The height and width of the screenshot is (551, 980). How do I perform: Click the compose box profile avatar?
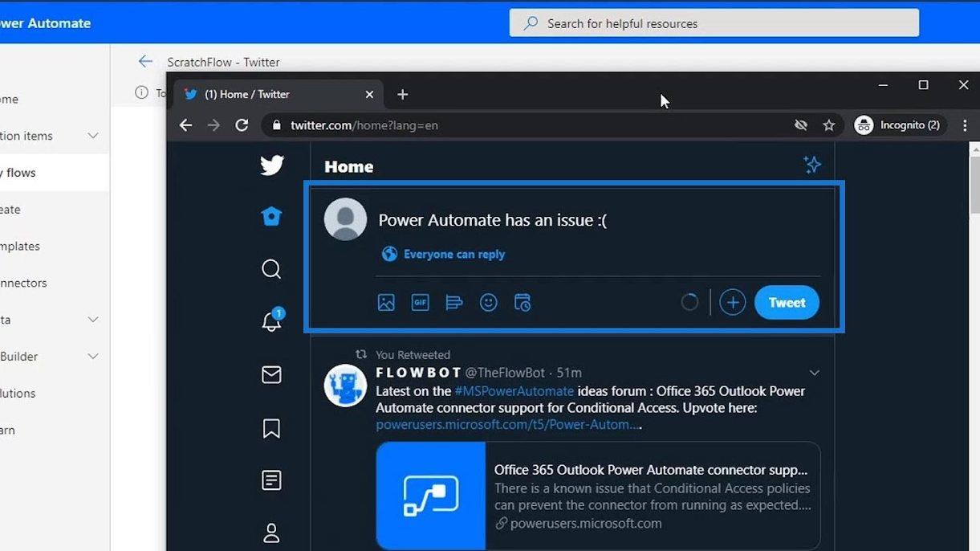click(x=345, y=218)
